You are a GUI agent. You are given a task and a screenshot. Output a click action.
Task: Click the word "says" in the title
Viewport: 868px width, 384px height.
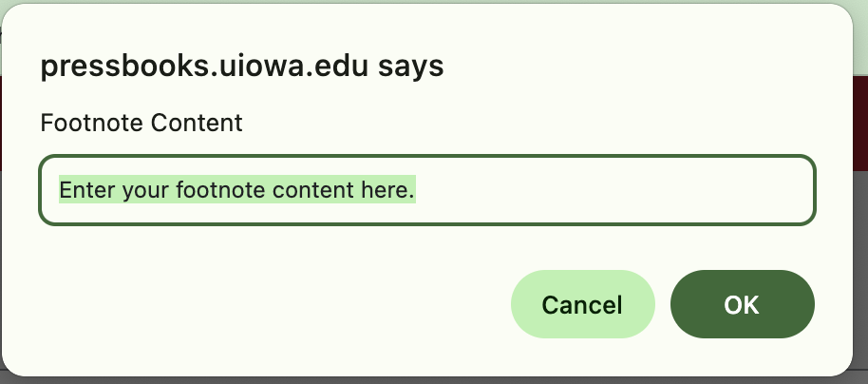click(411, 67)
